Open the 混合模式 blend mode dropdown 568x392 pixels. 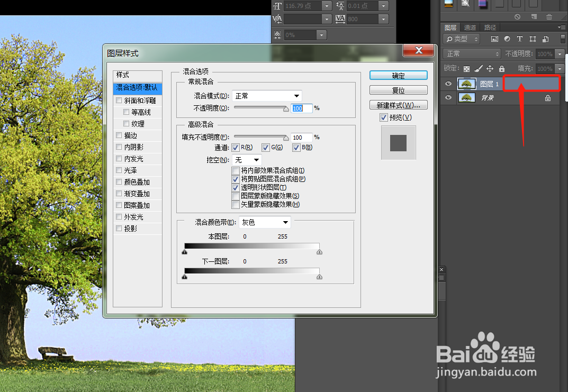[267, 96]
